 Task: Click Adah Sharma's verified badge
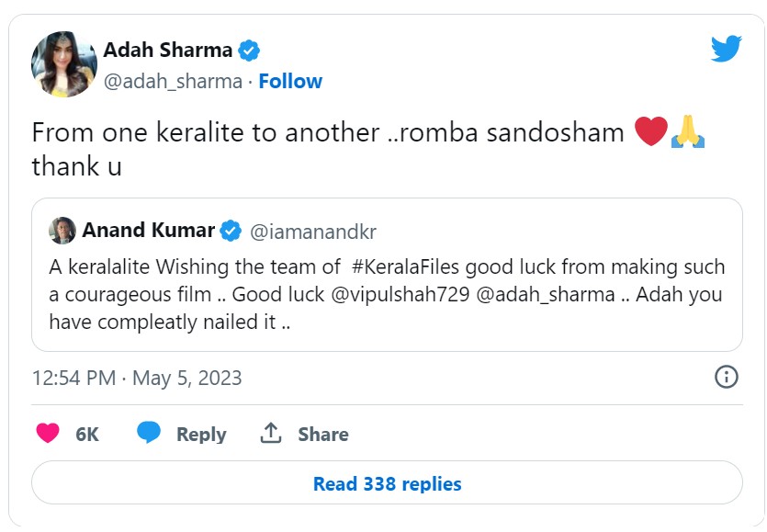coord(249,50)
